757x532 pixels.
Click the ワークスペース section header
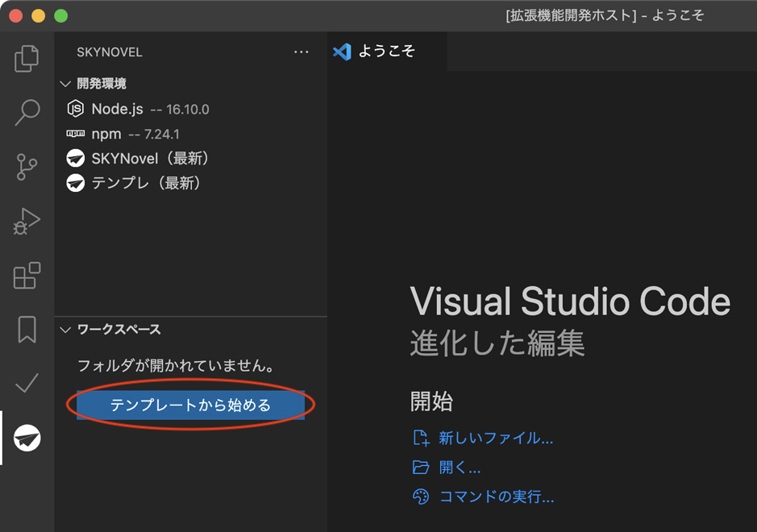(191, 330)
